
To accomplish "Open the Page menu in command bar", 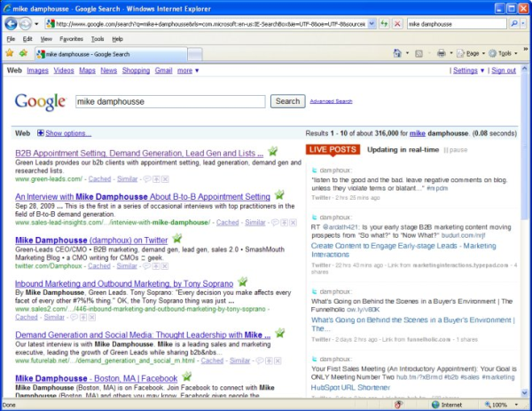I will [470, 53].
